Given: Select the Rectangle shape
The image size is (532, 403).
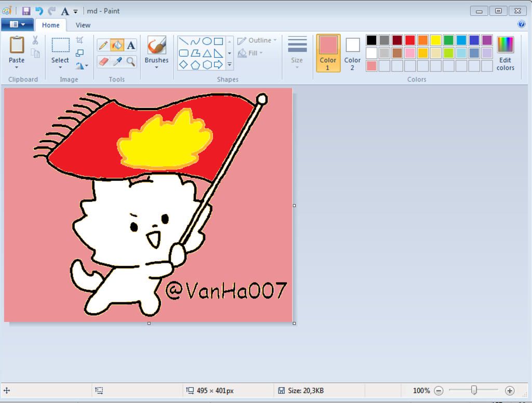Looking at the screenshot, I should pos(219,42).
